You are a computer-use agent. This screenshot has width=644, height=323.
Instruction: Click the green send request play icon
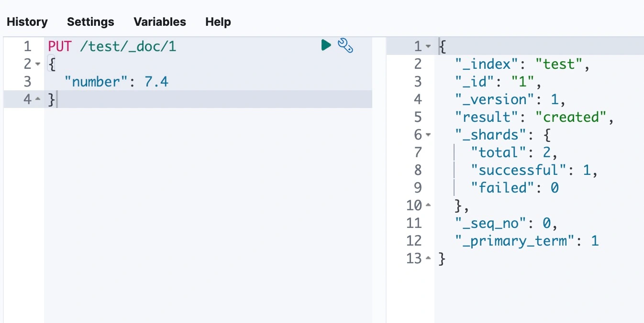click(326, 45)
